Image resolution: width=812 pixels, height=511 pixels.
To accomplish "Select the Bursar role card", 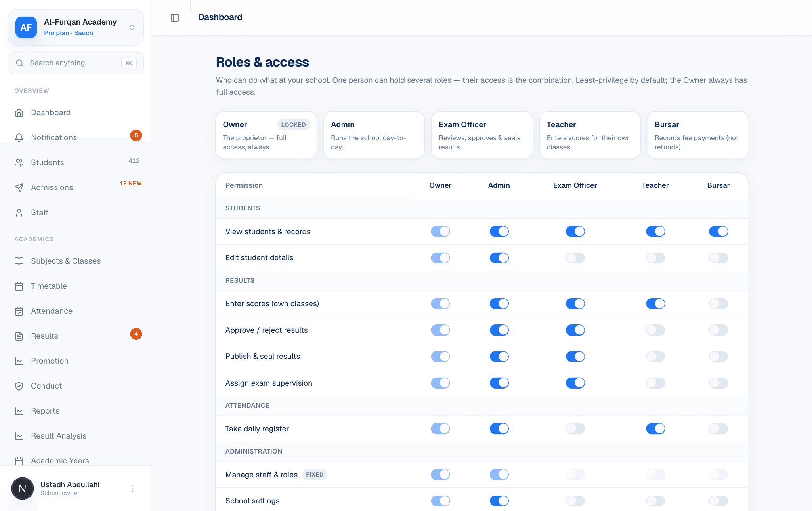I will pyautogui.click(x=698, y=135).
